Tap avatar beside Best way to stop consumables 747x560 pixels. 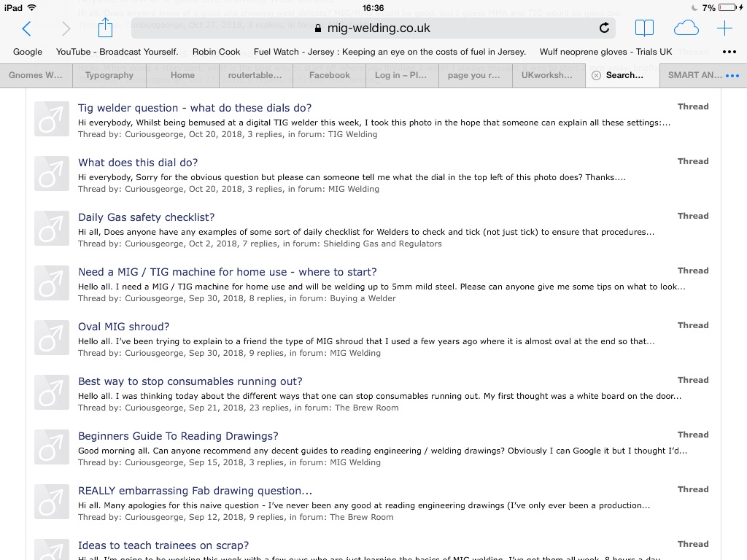point(52,392)
